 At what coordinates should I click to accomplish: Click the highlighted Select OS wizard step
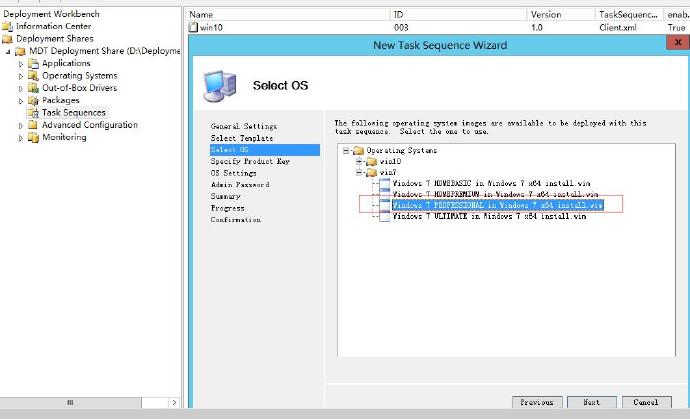pyautogui.click(x=265, y=150)
